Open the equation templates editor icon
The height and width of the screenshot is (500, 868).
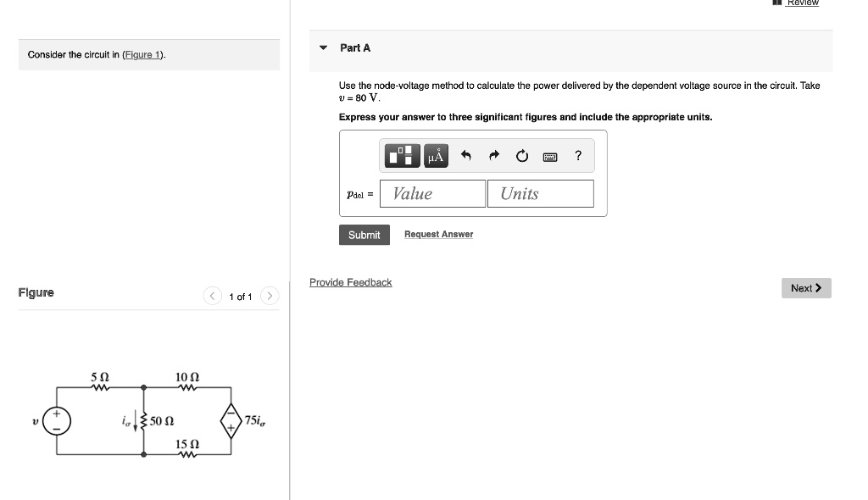pos(400,155)
